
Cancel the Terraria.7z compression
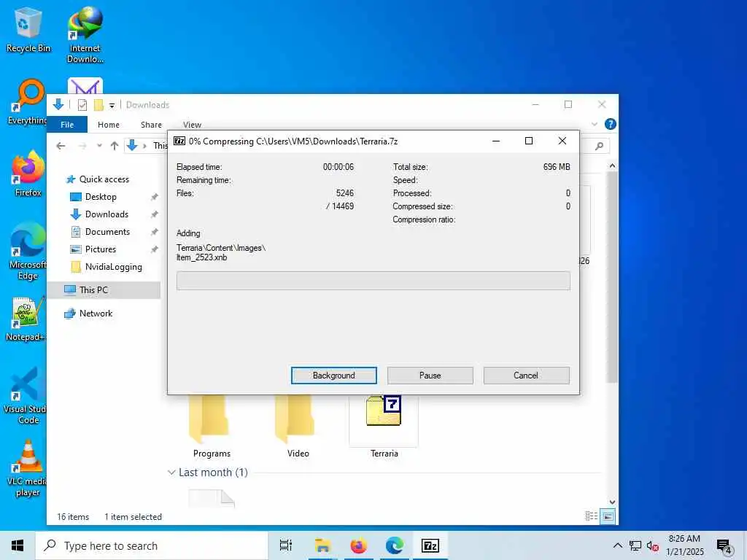pos(526,376)
